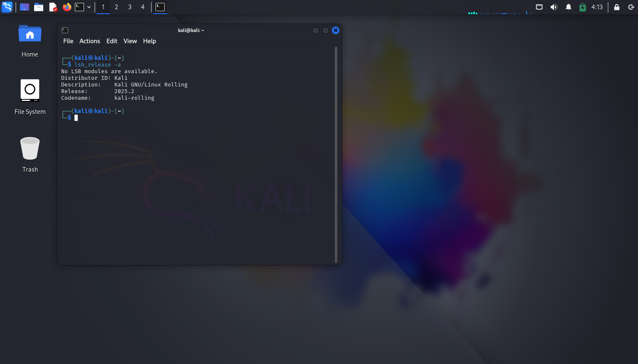Switch to workspace 1
Viewport: 638px width, 364px height.
[x=103, y=7]
